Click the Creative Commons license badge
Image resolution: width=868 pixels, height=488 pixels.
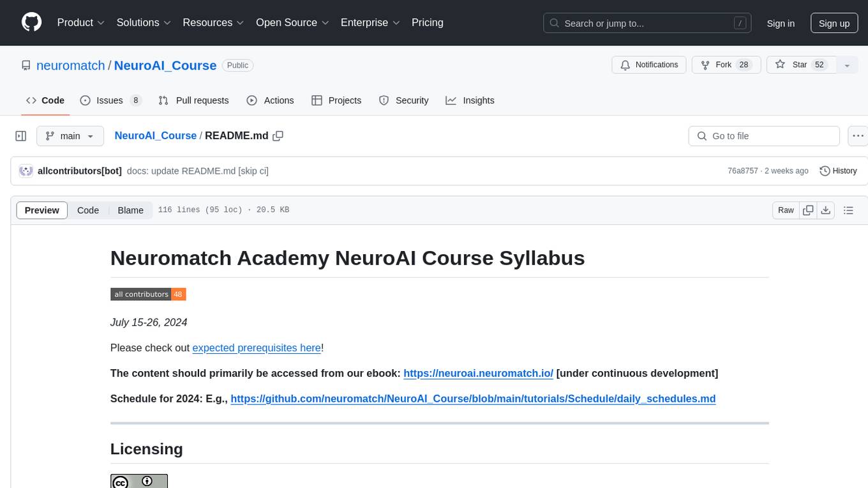pyautogui.click(x=139, y=481)
